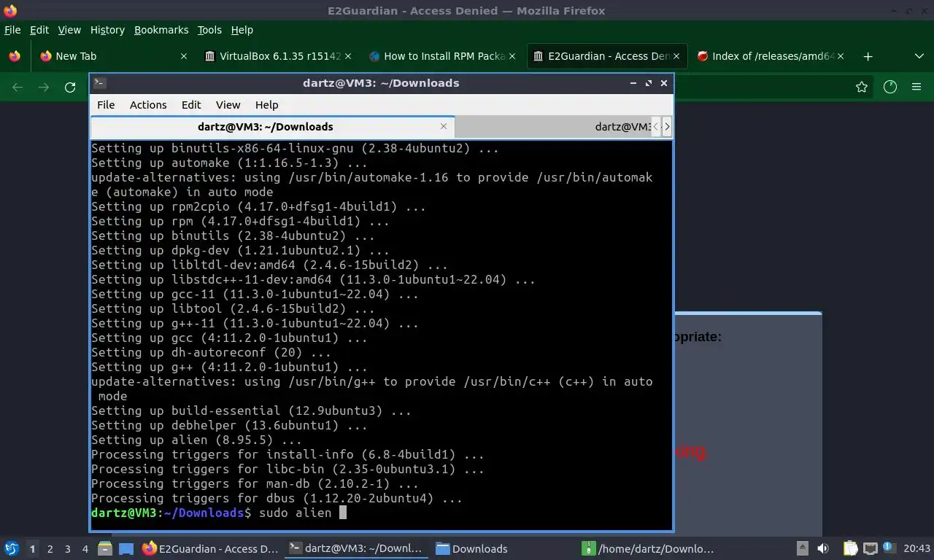Minimize the terminal window
This screenshot has width=934, height=560.
tap(633, 83)
